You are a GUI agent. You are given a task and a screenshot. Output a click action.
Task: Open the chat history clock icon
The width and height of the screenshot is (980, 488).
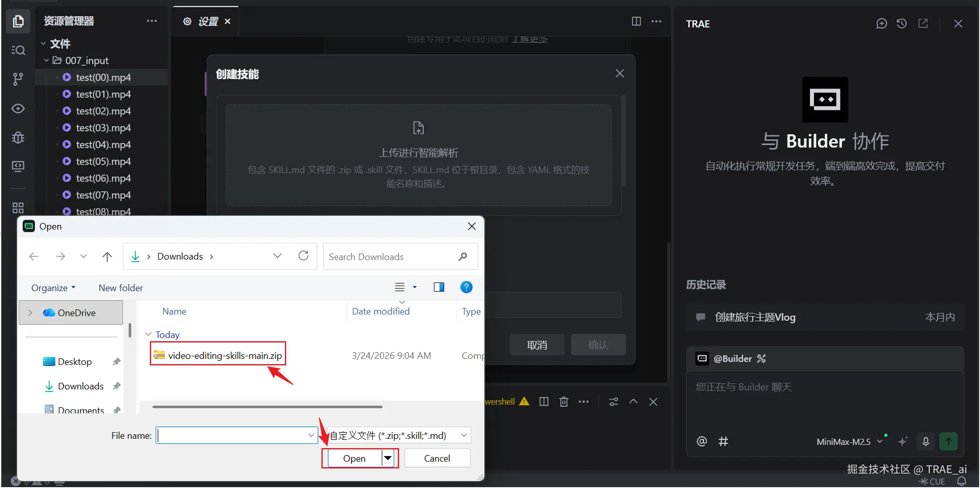[902, 24]
